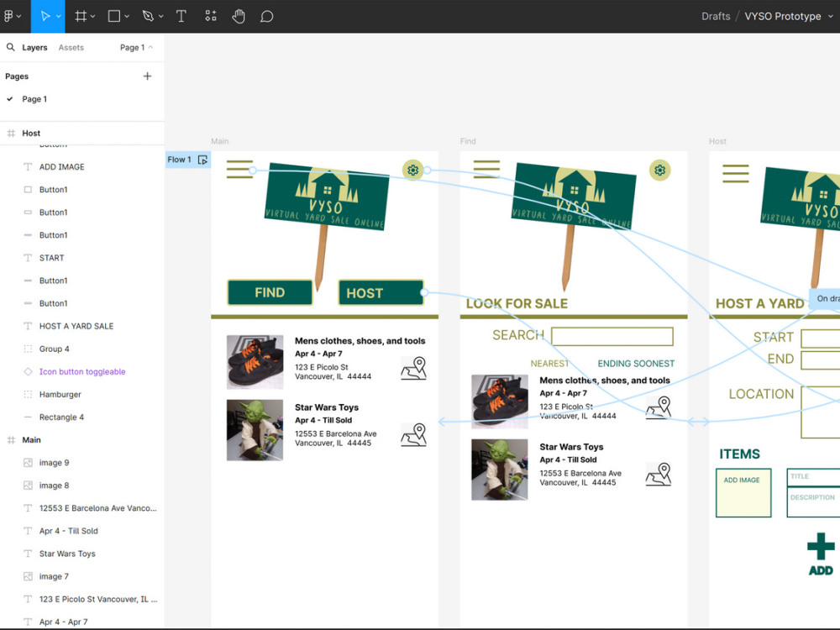
Task: Select the Hand tool
Action: point(239,16)
